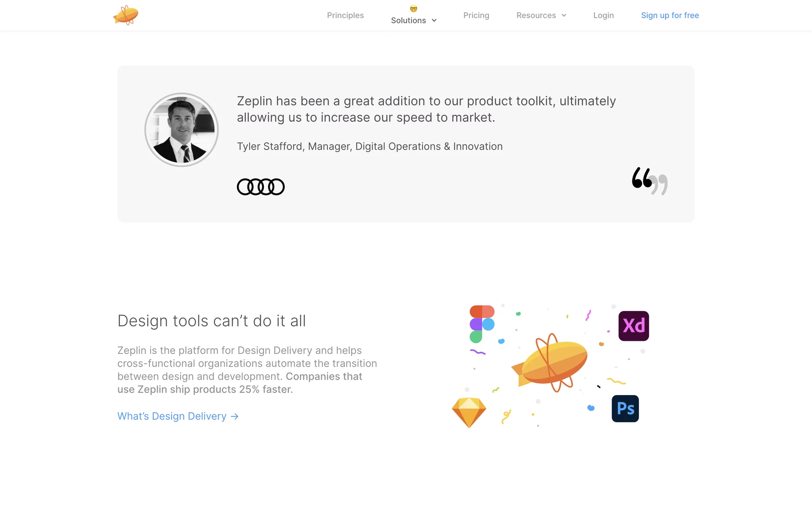The height and width of the screenshot is (508, 812).
Task: Click the Zeplin logo in header
Action: pyautogui.click(x=126, y=15)
